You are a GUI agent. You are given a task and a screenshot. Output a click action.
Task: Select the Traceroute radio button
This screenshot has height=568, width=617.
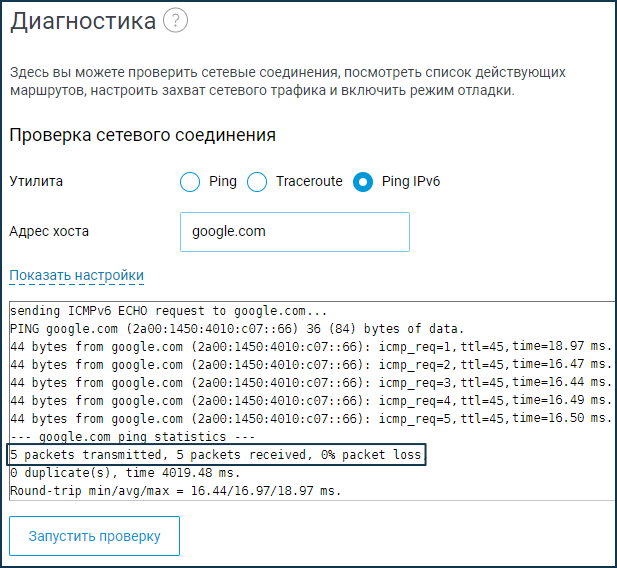[257, 182]
